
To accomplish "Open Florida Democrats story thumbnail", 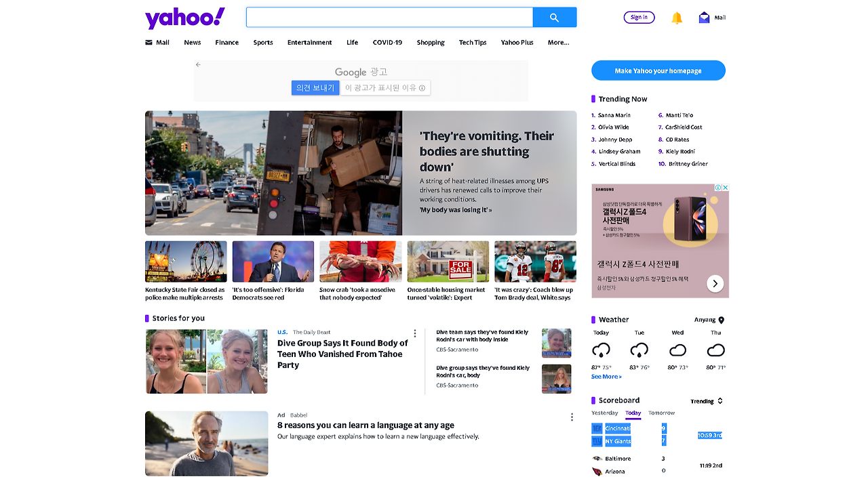I will (273, 262).
